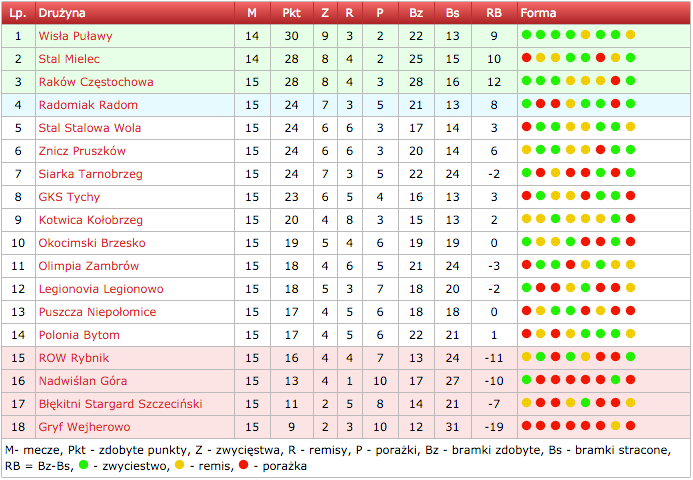Click the RB column header
Viewport: 693px width, 480px height.
coord(494,13)
